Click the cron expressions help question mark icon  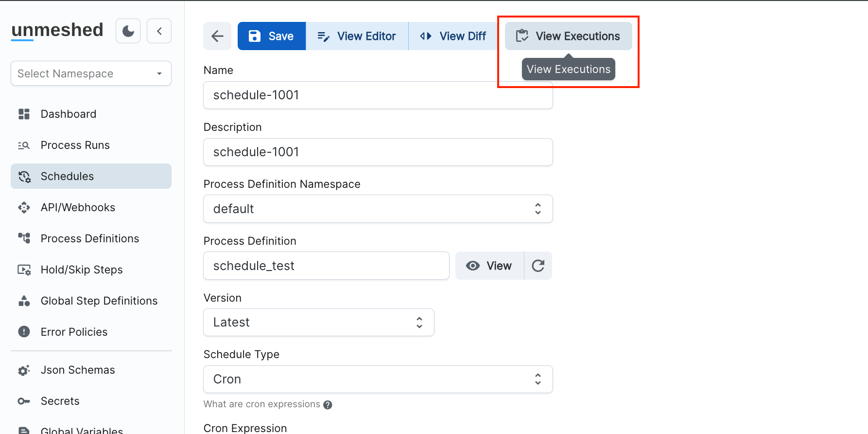[x=328, y=405]
